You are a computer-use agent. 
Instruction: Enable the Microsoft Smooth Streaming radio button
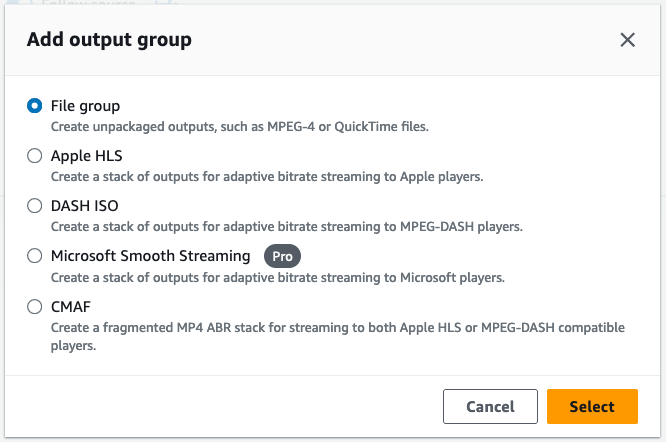click(x=35, y=256)
